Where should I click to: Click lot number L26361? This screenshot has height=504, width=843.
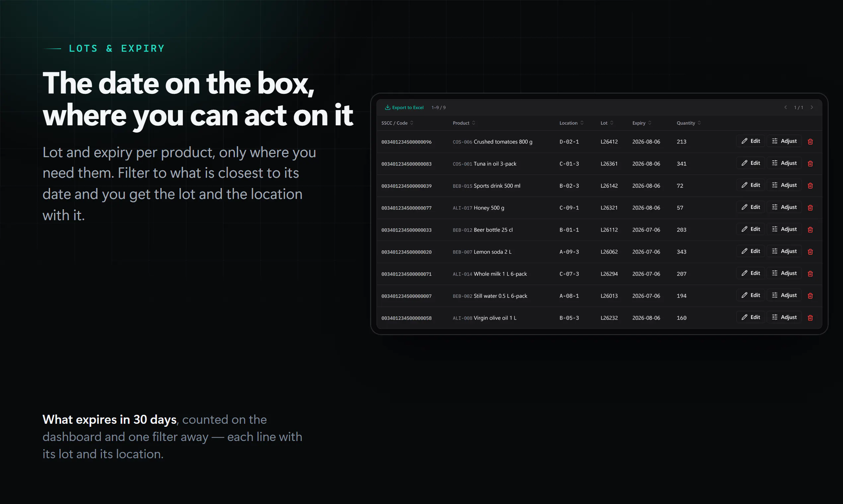click(609, 164)
